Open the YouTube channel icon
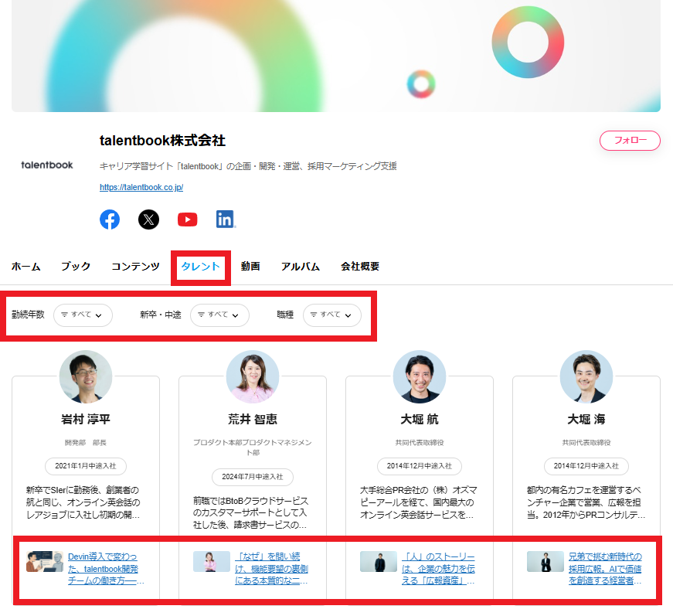This screenshot has height=616, width=673. point(188,220)
